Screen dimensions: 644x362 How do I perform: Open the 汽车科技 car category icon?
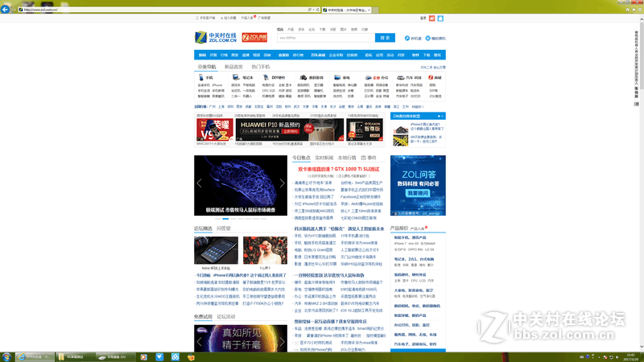click(400, 77)
